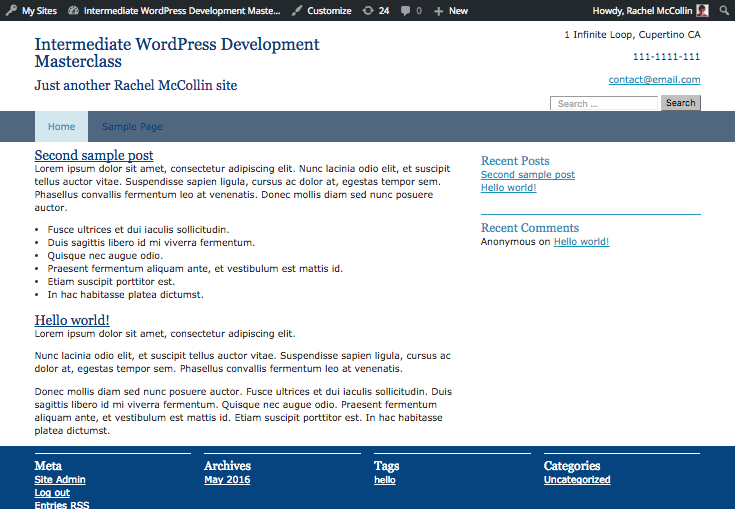Click the address text 1 Infinite Loop, Cupertino CA
Viewport: 735px width, 509px height.
[632, 35]
